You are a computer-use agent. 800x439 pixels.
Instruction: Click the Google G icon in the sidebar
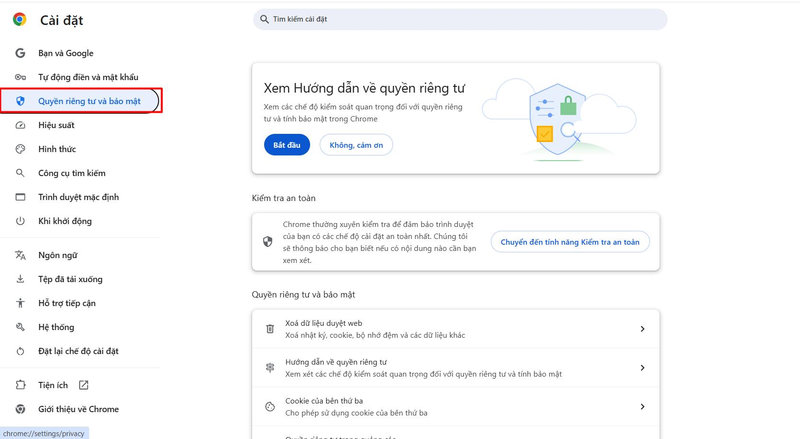click(20, 53)
